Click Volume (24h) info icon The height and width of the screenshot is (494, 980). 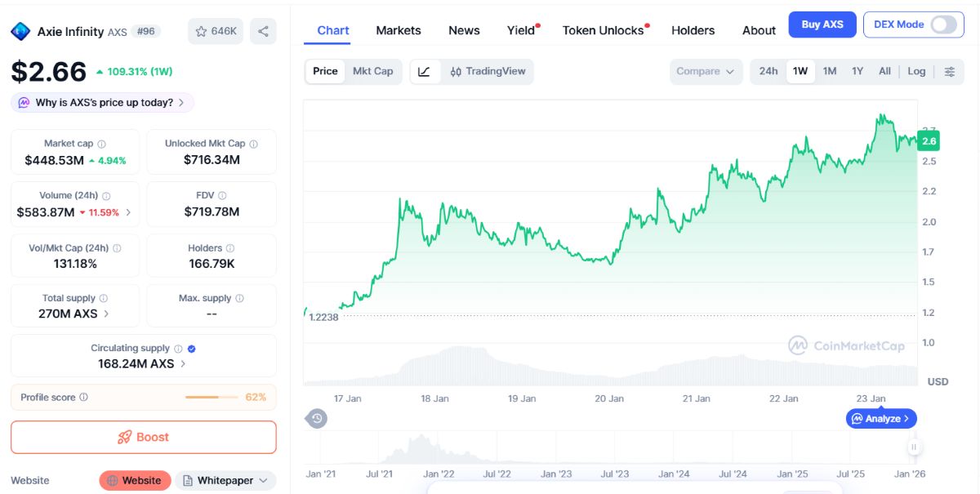106,196
